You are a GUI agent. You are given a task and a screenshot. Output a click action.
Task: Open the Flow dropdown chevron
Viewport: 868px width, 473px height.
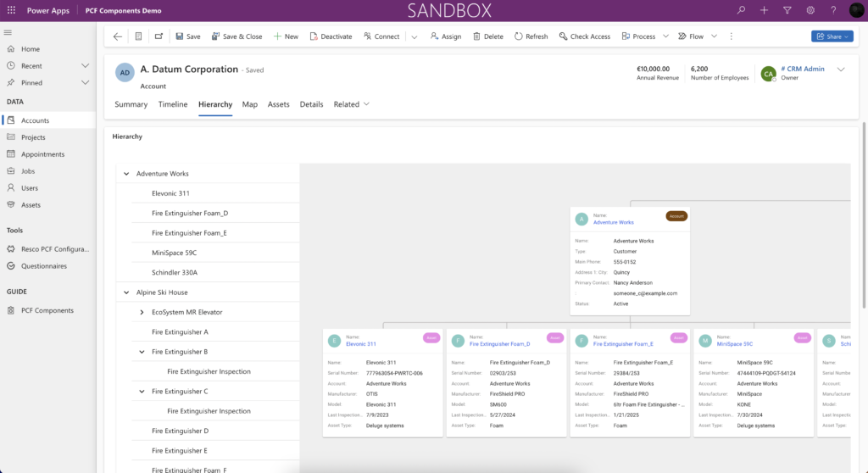(714, 36)
